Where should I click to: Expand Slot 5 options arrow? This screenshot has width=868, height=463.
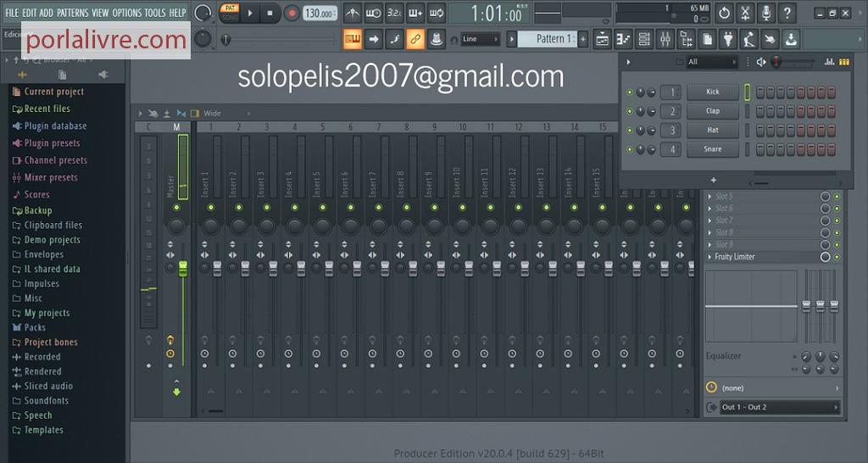(x=709, y=196)
